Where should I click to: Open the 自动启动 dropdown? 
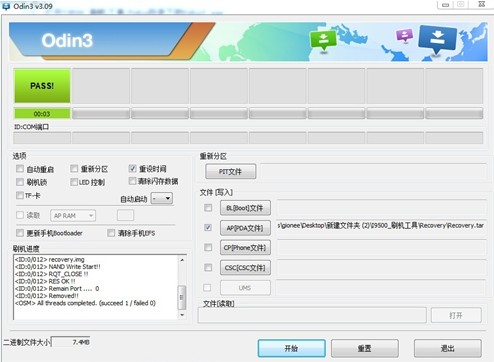coord(162,198)
